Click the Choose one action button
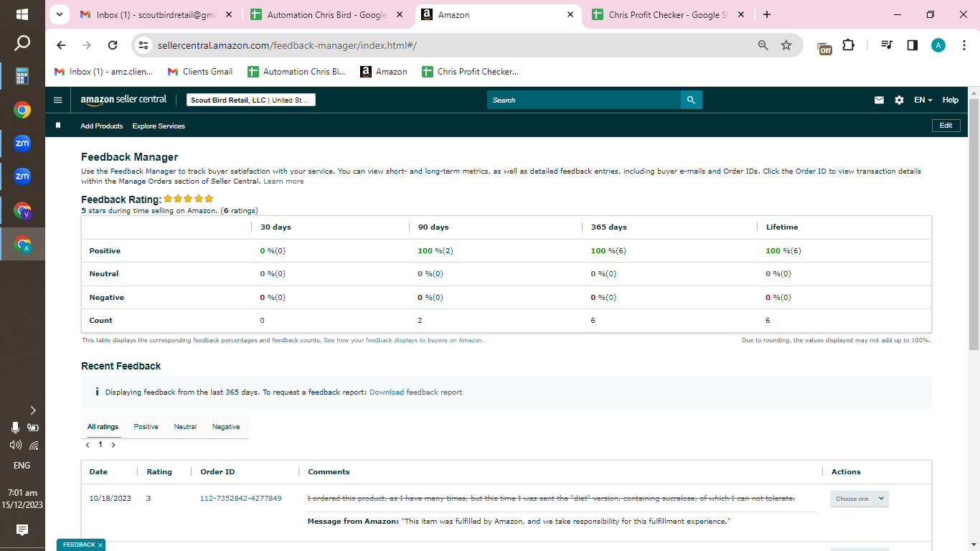This screenshot has height=551, width=980. [852, 499]
